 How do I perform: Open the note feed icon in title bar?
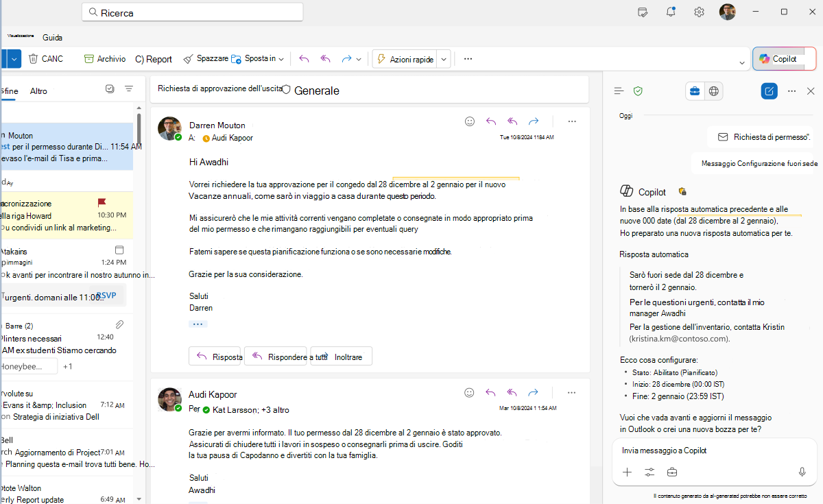click(643, 12)
